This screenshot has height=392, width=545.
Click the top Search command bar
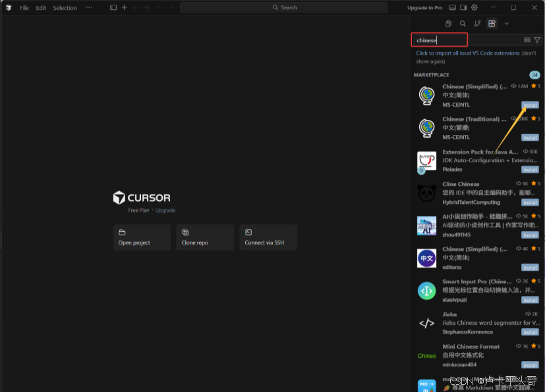283,7
